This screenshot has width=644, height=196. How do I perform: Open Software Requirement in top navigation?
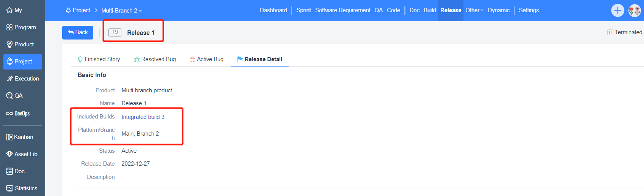click(343, 10)
